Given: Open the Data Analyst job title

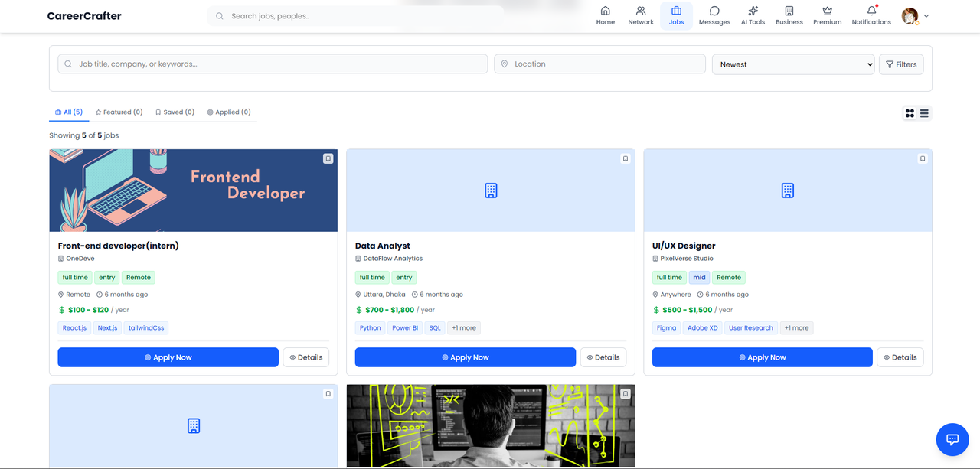Looking at the screenshot, I should click(x=383, y=246).
